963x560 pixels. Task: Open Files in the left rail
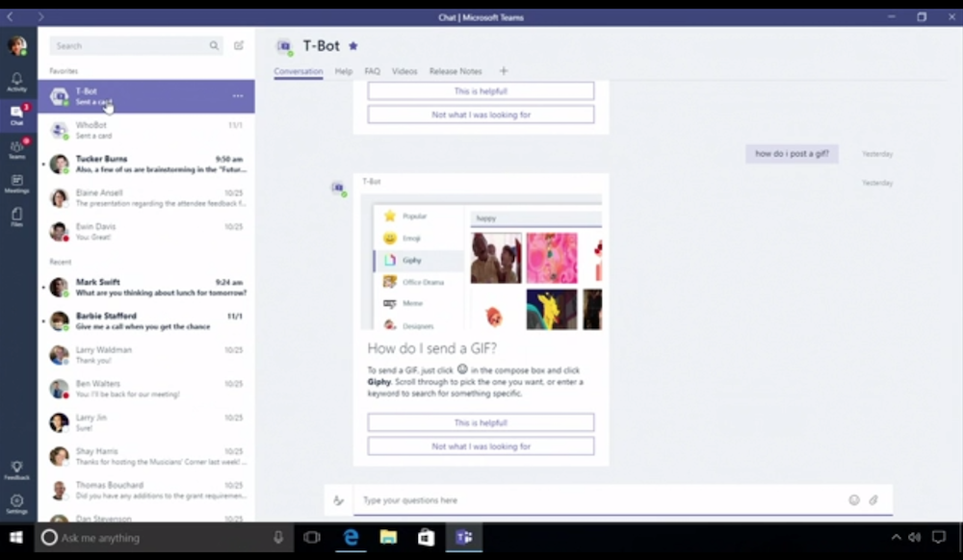[x=16, y=216]
